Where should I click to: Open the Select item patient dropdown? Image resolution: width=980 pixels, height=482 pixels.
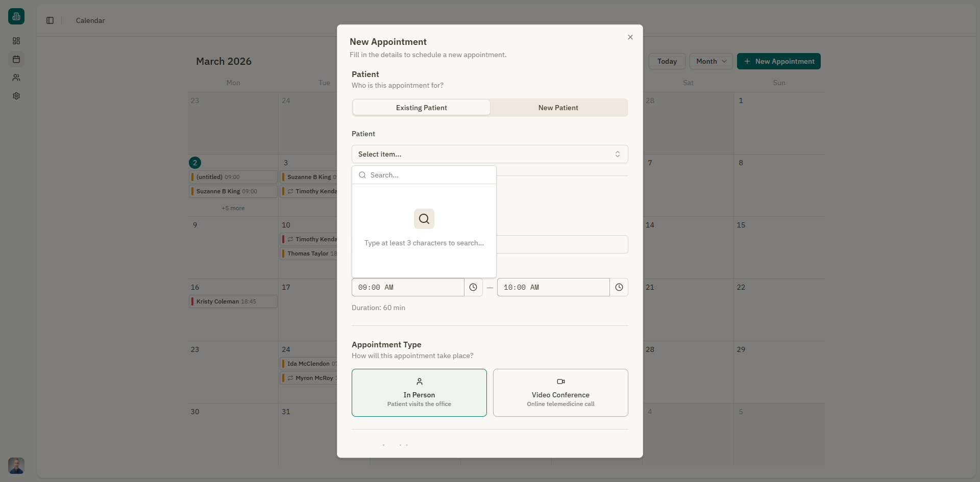(489, 154)
